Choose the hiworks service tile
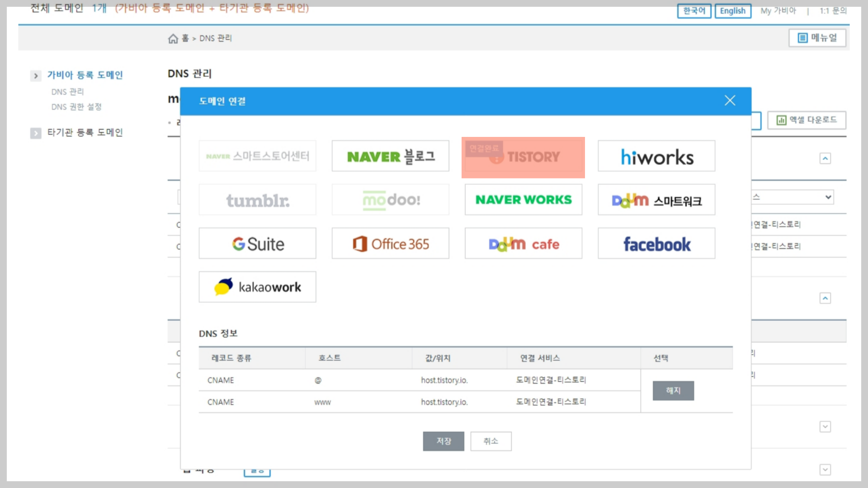Screen dimensions: 868x488 pyautogui.click(x=656, y=156)
